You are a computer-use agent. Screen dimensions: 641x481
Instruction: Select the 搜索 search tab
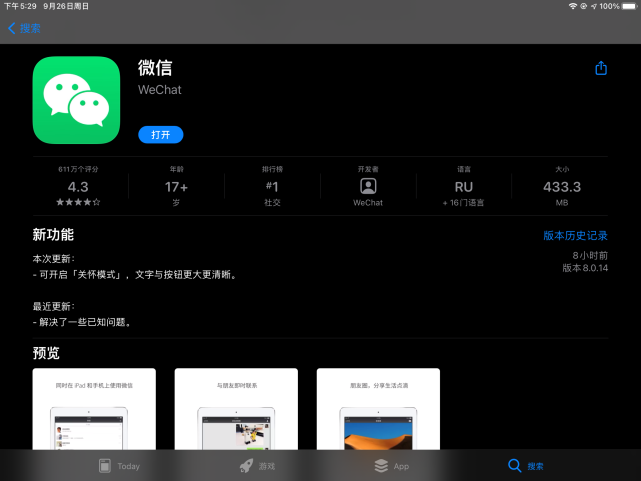tap(526, 466)
